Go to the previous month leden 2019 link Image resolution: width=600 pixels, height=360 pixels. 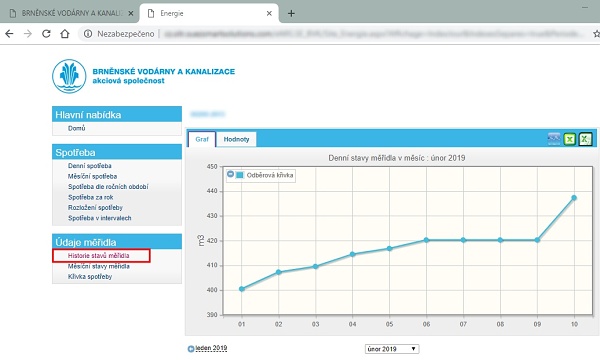(x=211, y=348)
